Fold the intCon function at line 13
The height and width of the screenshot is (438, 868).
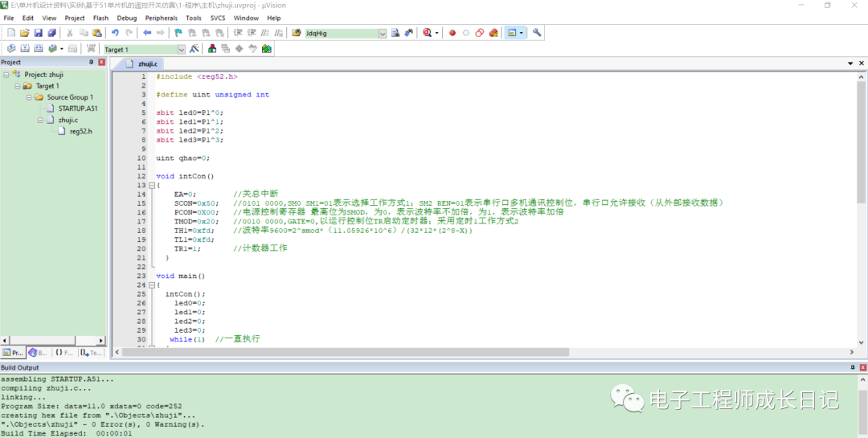click(x=152, y=185)
